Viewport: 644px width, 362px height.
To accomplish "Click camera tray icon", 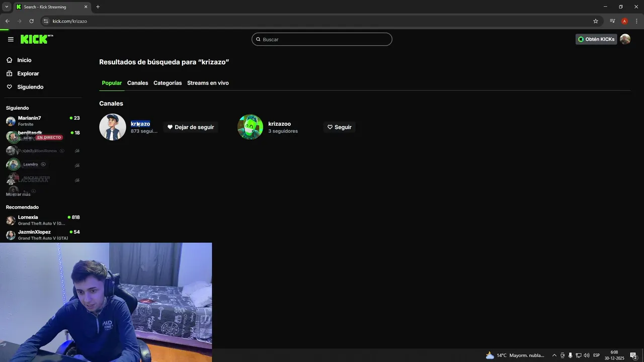I will click(x=562, y=355).
